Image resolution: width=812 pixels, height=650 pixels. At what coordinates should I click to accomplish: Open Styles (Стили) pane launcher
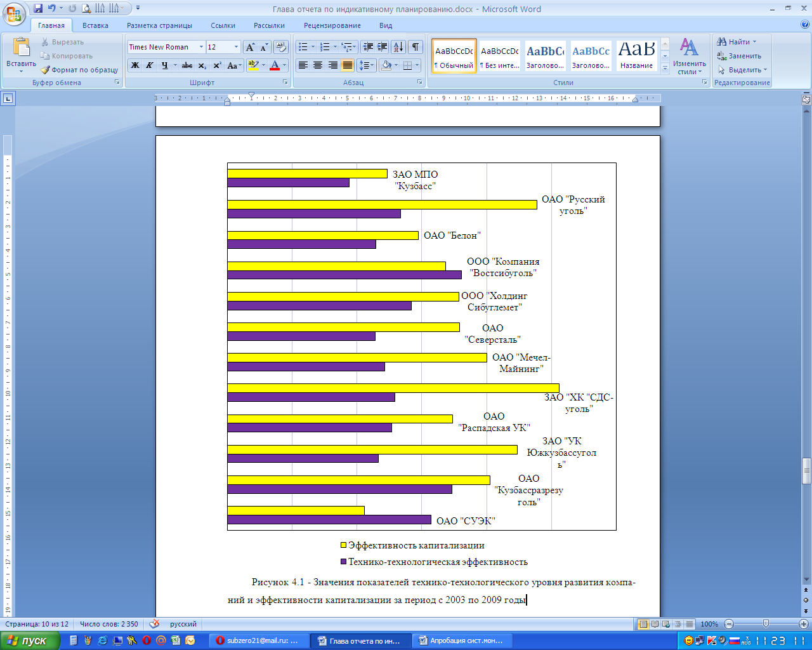click(704, 83)
